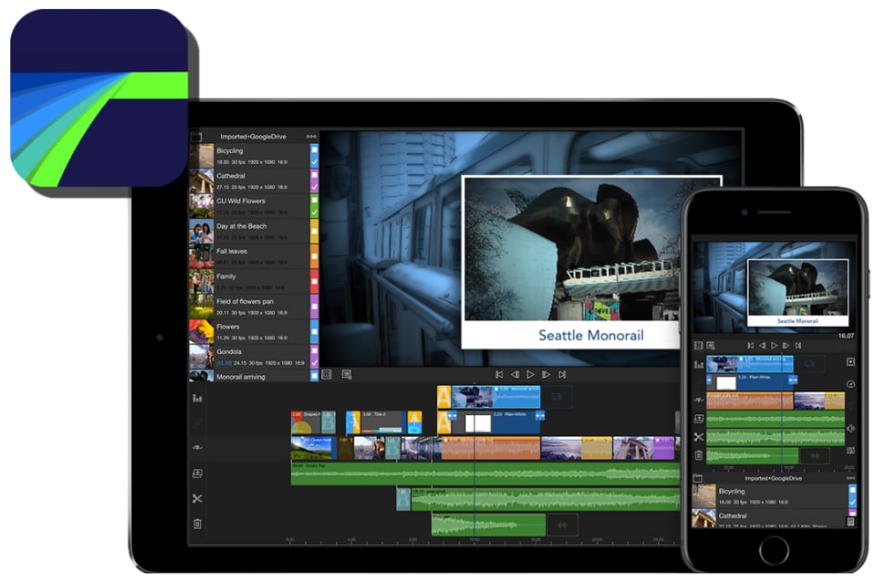882x588 pixels.
Task: Open the Imported•GoogleDrive source selector
Action: point(253,135)
